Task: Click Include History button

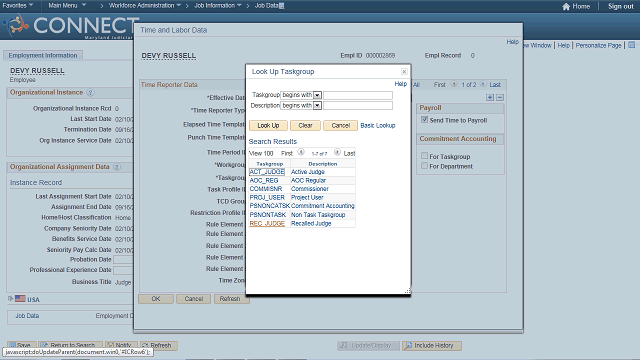Action: click(x=431, y=345)
